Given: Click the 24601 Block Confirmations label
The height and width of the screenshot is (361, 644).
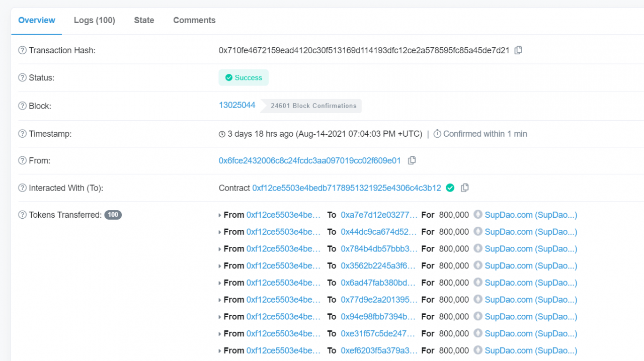Looking at the screenshot, I should click(314, 106).
